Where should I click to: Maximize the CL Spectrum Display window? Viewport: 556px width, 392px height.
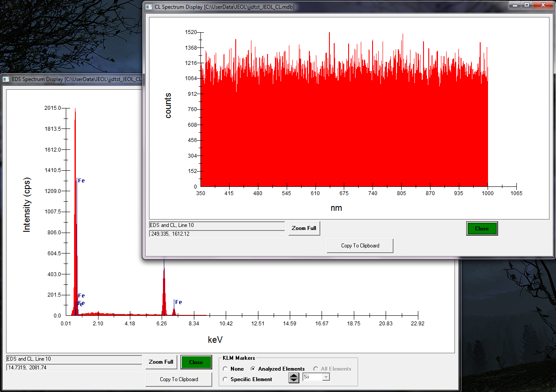pos(527,5)
